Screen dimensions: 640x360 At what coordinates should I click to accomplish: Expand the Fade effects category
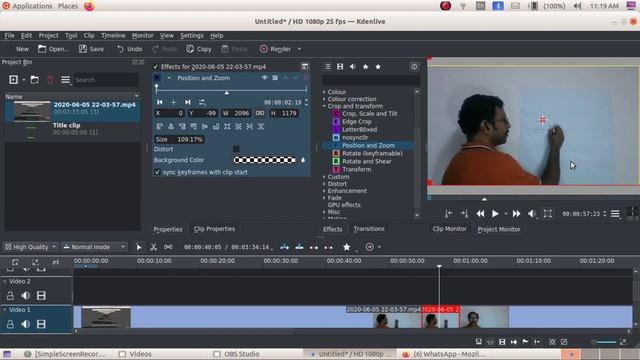[324, 198]
